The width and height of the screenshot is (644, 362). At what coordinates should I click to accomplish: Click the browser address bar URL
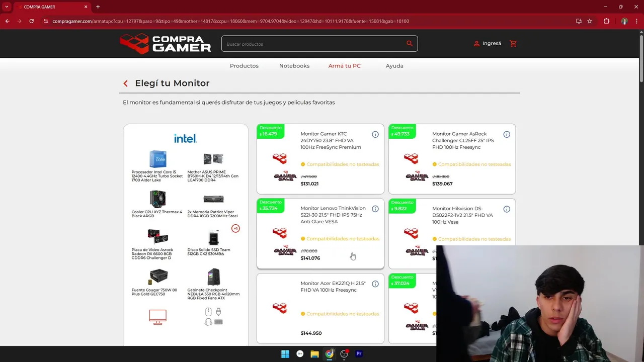click(230, 21)
